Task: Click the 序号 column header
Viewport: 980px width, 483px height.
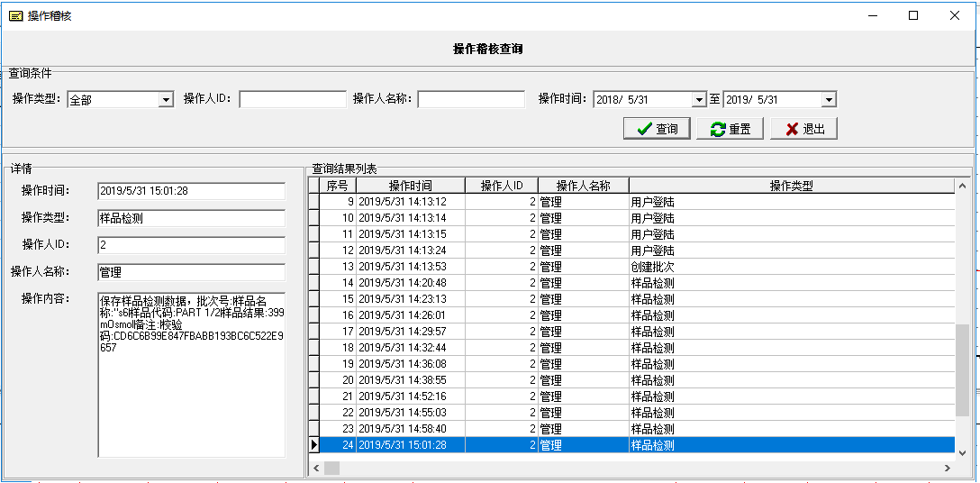Action: 338,186
